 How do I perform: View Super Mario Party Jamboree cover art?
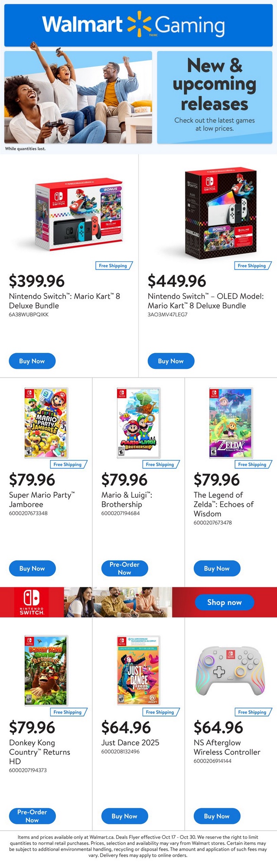tap(46, 423)
